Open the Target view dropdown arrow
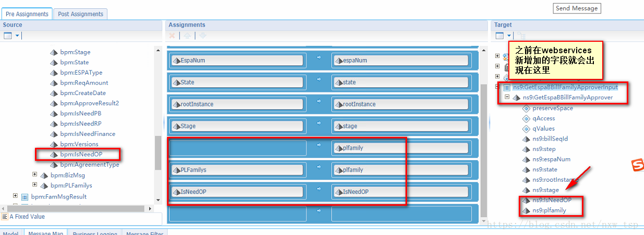 pos(509,36)
